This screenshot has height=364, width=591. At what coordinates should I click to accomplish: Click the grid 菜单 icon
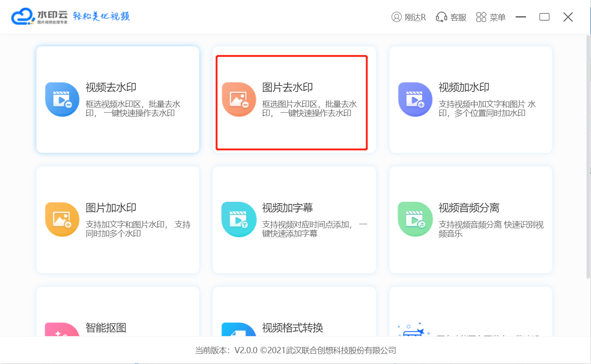coord(481,17)
